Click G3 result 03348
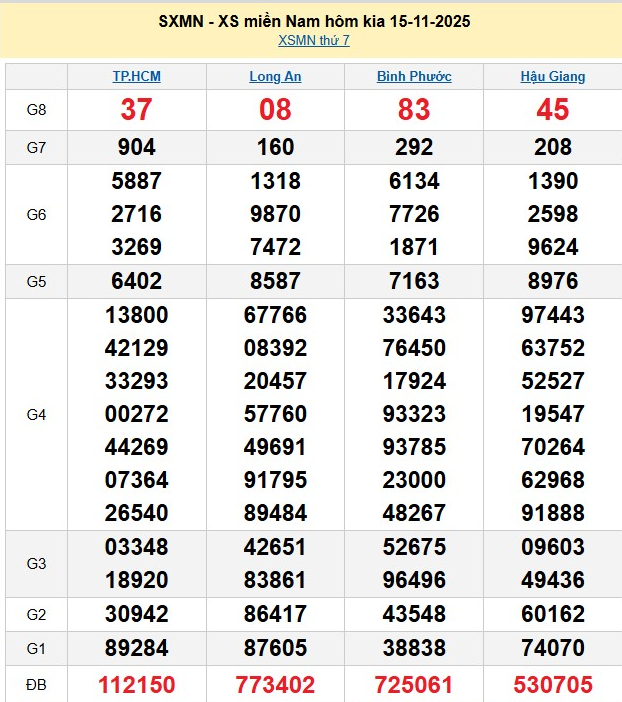622x702 pixels. click(136, 547)
